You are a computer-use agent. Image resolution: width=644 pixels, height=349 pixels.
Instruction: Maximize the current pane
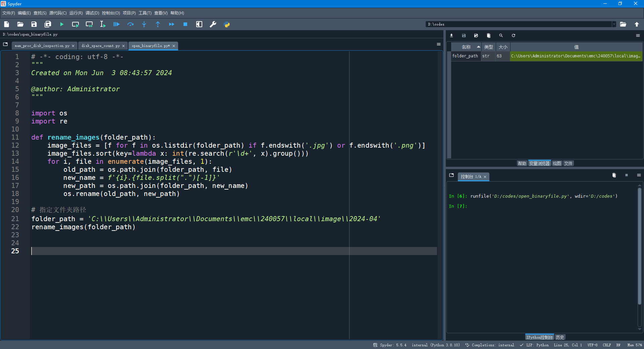(x=199, y=24)
